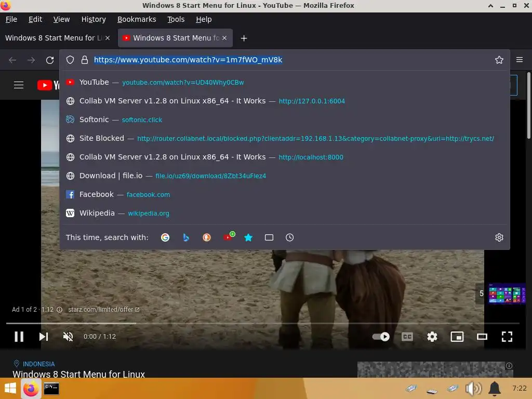The image size is (532, 399).
Task: Open the Edit menu
Action: coord(35,19)
